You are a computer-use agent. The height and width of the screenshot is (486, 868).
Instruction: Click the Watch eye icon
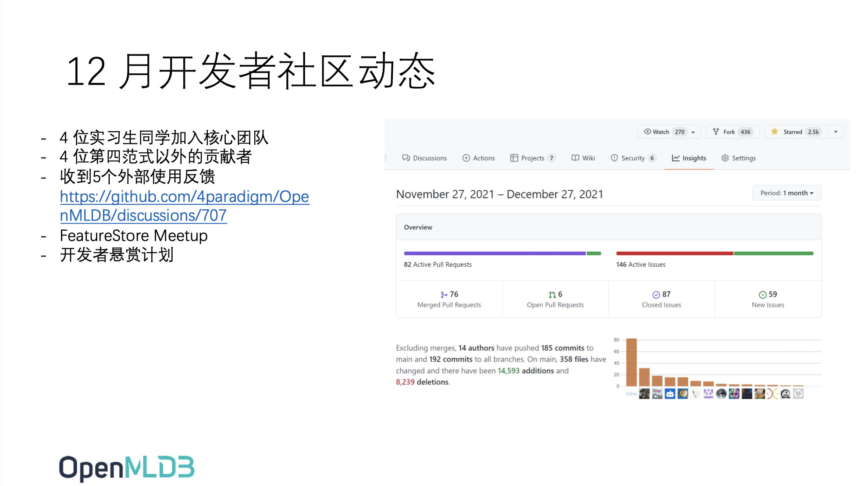pos(647,132)
